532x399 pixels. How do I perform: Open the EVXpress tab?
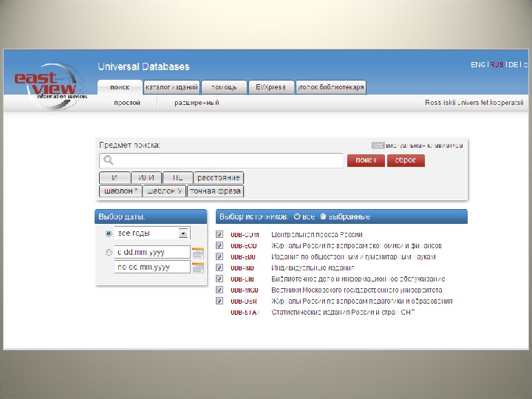pos(270,87)
